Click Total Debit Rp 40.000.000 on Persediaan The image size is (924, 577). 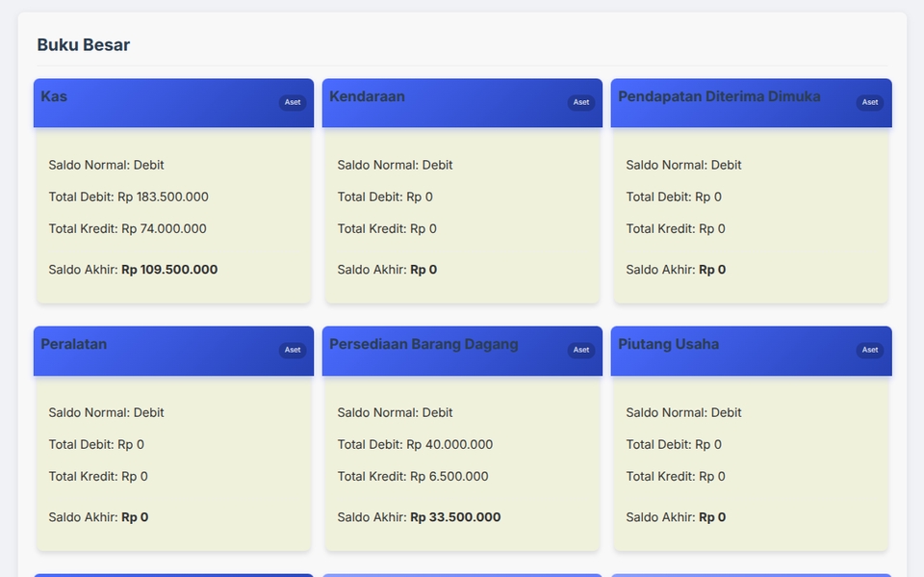coord(414,444)
